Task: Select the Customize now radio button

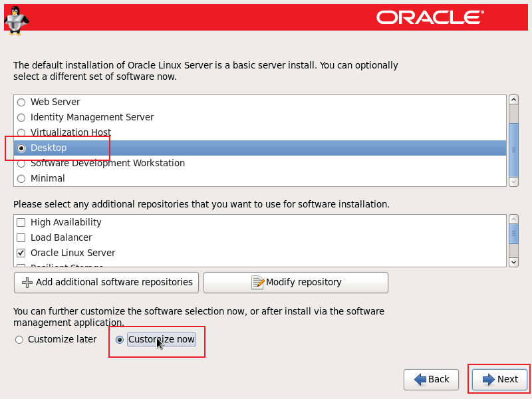Action: pos(120,340)
